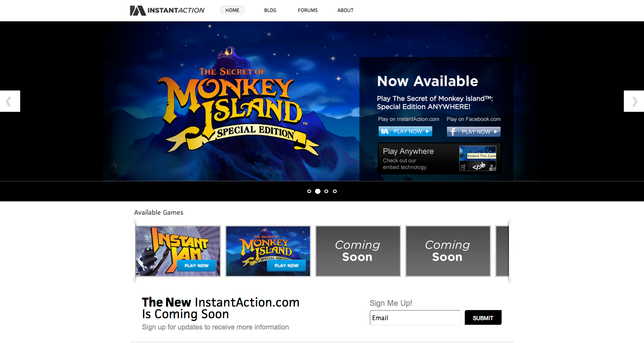Go to the HOME nav item
644x343 pixels.
tap(232, 10)
